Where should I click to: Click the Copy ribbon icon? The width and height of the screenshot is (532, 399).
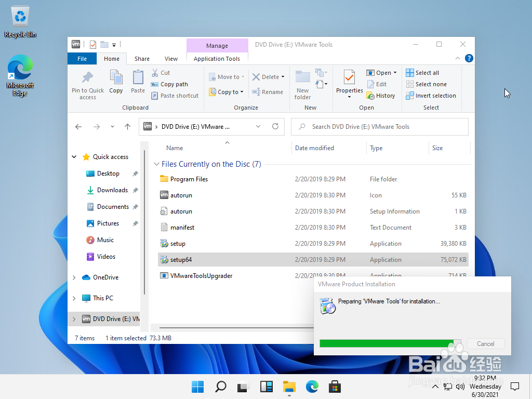[116, 77]
